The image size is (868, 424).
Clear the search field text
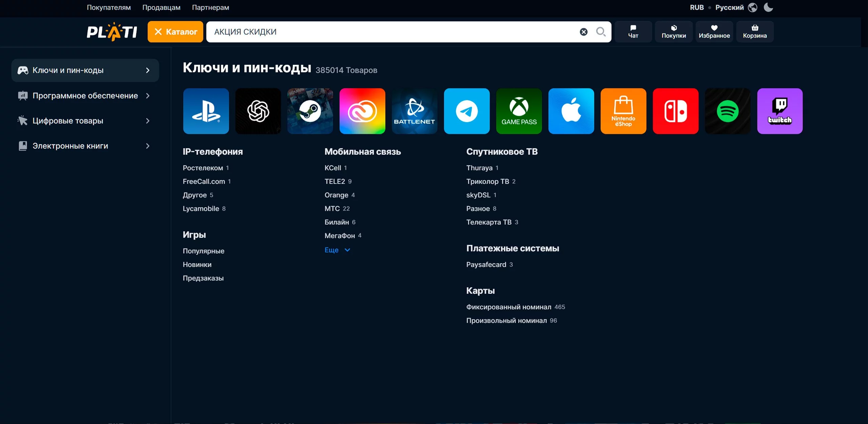pyautogui.click(x=584, y=32)
